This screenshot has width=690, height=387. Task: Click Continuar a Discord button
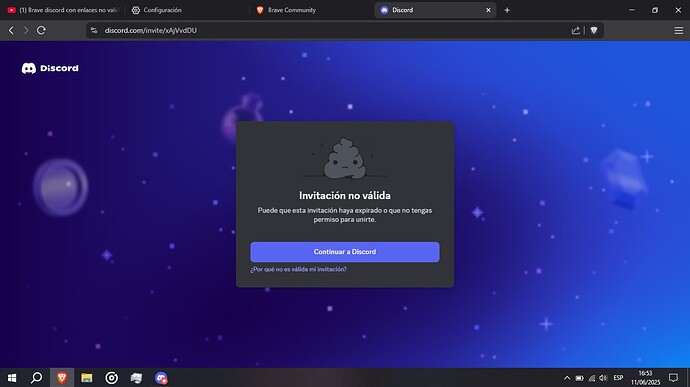345,252
